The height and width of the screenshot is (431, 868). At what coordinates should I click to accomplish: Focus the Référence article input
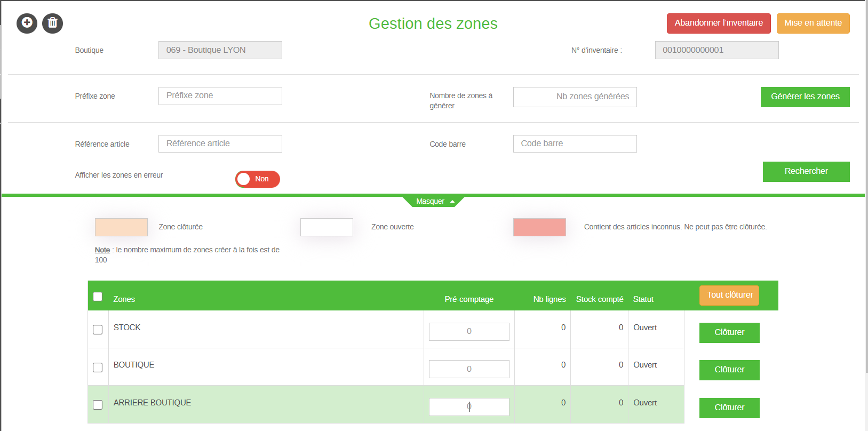pos(220,144)
